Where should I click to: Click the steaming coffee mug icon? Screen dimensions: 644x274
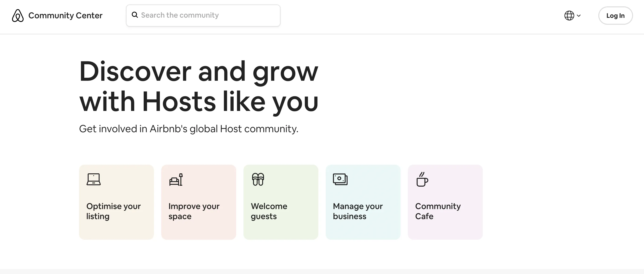(422, 179)
